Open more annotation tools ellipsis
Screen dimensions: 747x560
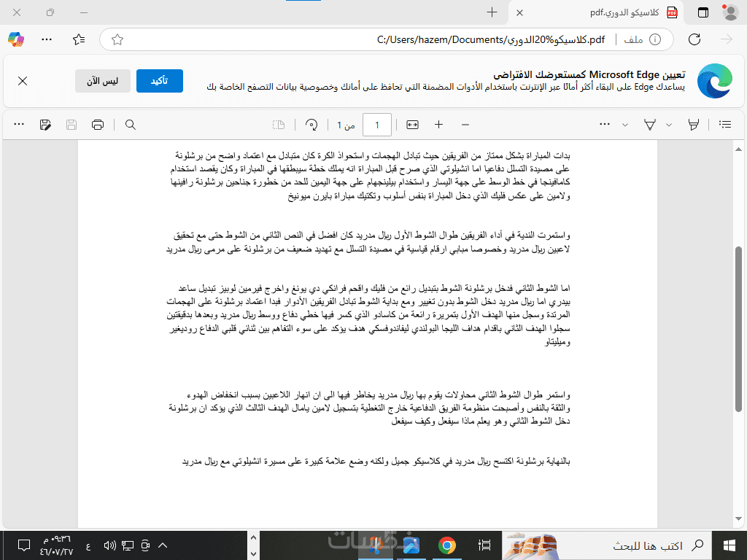605,124
